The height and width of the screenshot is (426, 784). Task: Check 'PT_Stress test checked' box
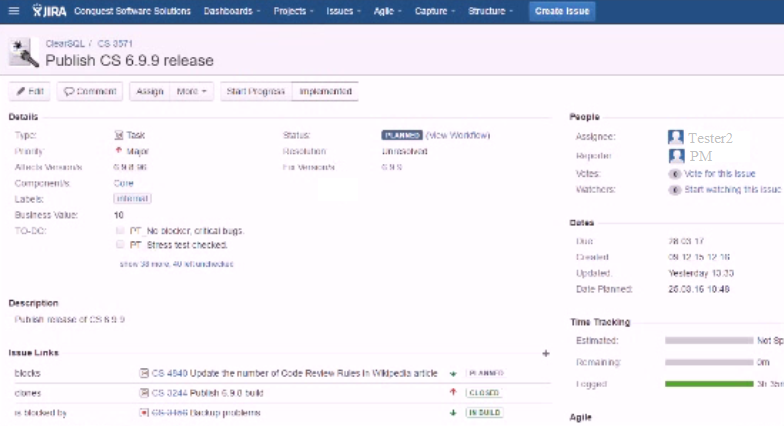(x=120, y=244)
